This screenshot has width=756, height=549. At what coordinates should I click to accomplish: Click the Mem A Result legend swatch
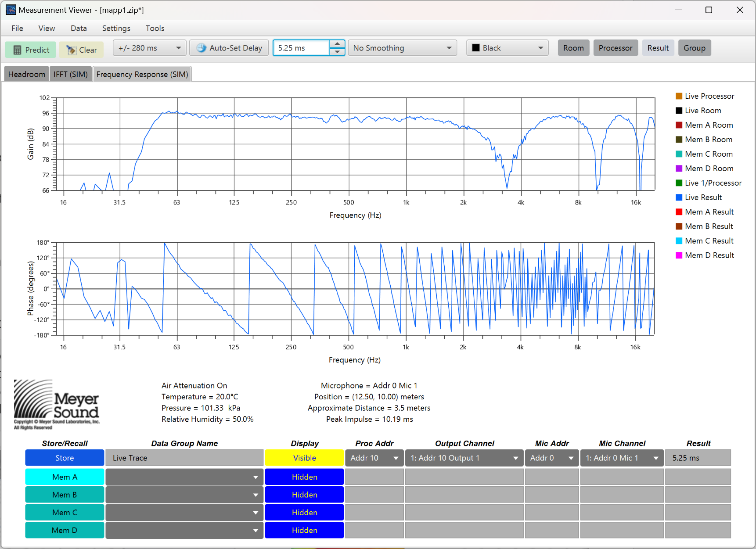(679, 212)
